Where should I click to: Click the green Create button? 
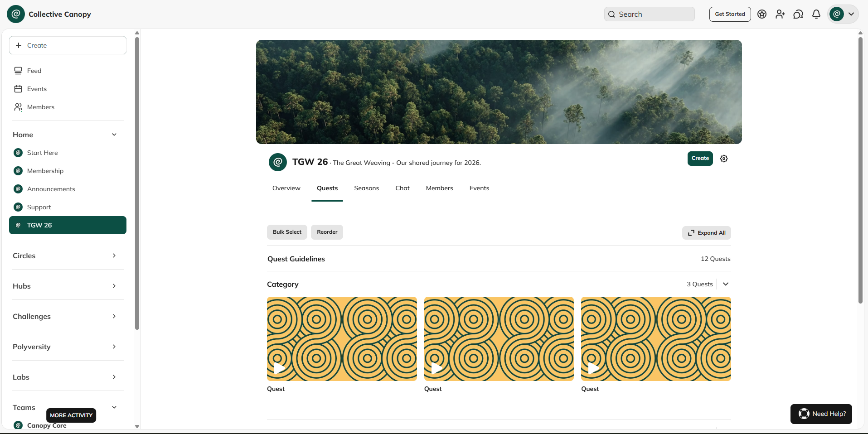(x=700, y=159)
